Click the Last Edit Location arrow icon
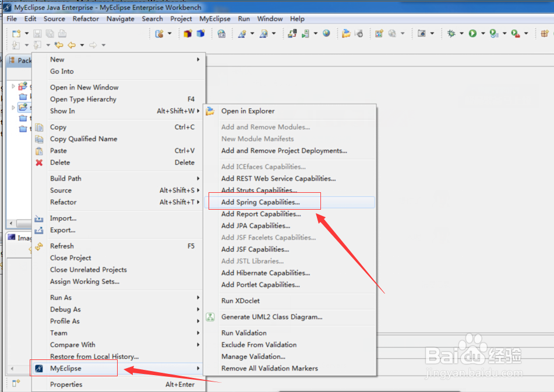The height and width of the screenshot is (392, 554). [x=59, y=45]
